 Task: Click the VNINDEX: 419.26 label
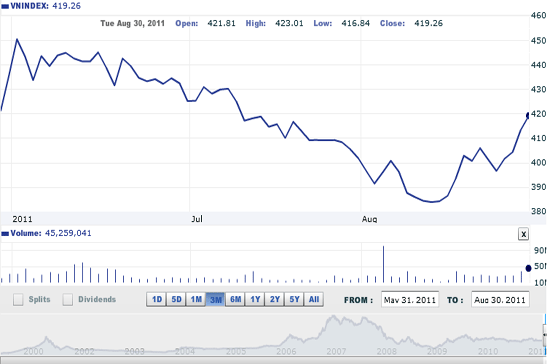[46, 6]
